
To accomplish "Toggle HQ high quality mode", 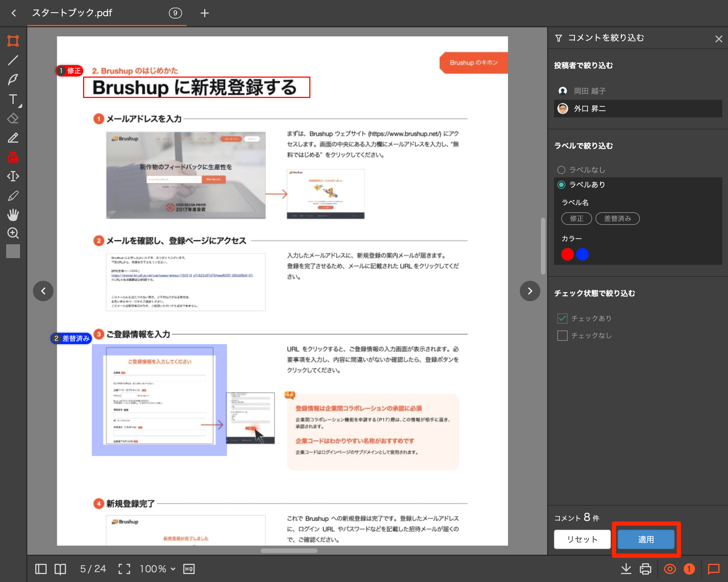I will tap(189, 569).
